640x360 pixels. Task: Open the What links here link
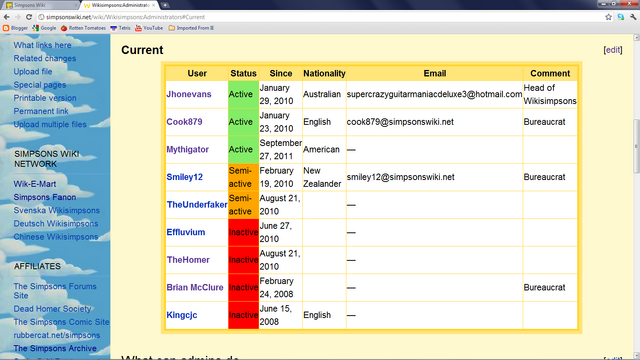point(42,45)
